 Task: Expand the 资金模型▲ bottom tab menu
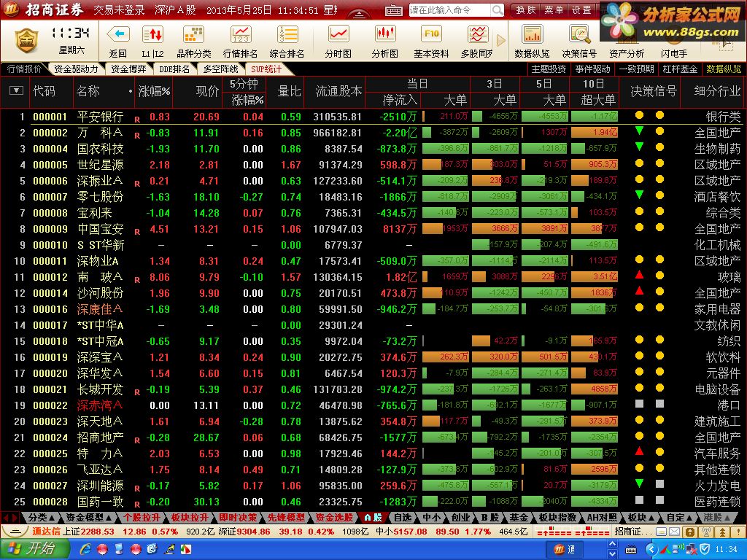coord(88,517)
